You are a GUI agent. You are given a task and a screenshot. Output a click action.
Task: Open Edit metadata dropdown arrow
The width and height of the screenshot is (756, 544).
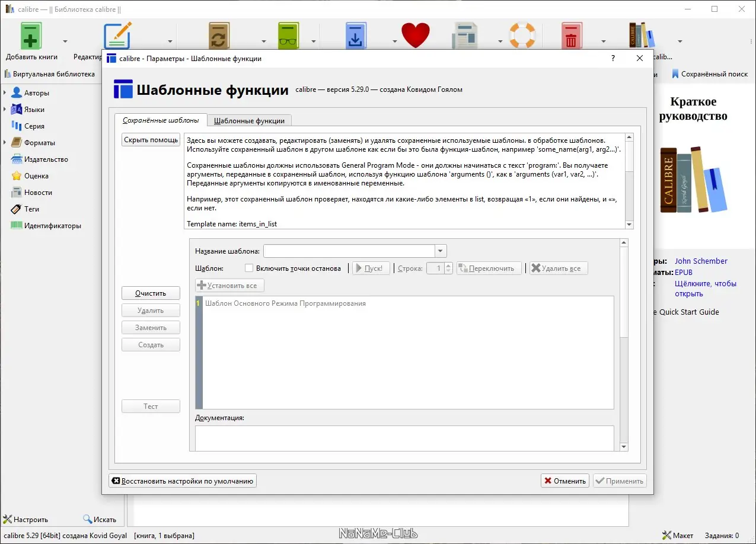170,41
